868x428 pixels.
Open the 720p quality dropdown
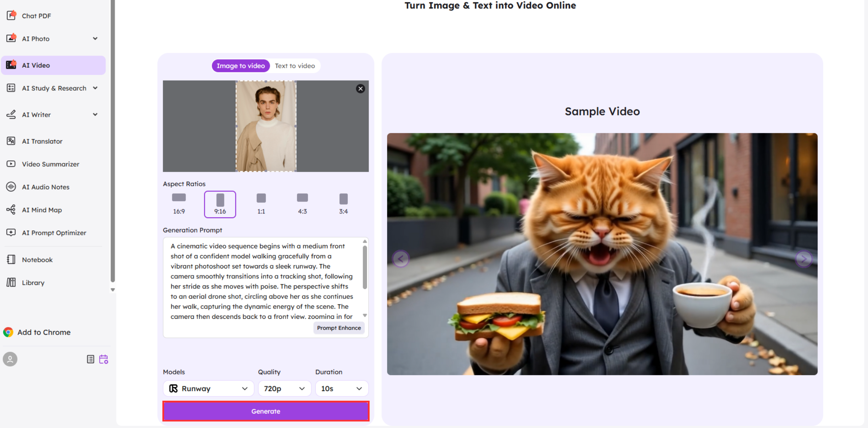pyautogui.click(x=284, y=388)
